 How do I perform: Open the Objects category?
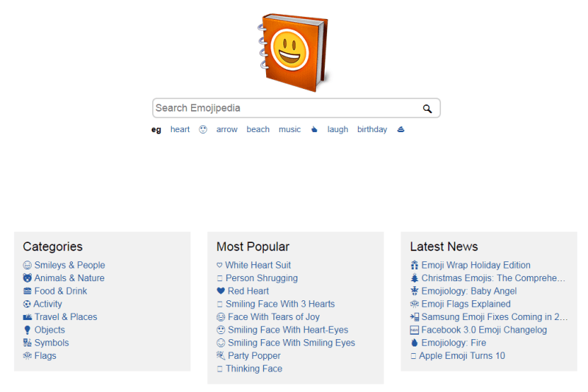tap(49, 330)
